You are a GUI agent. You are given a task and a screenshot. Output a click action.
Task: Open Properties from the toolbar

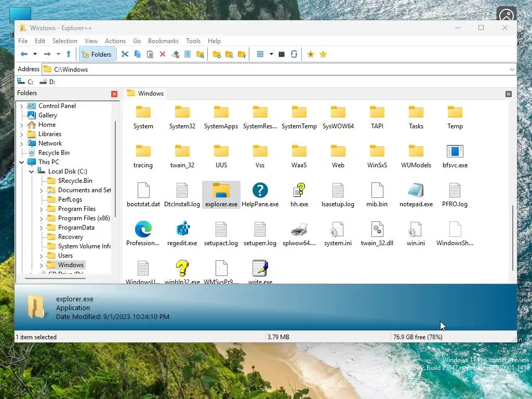[188, 54]
